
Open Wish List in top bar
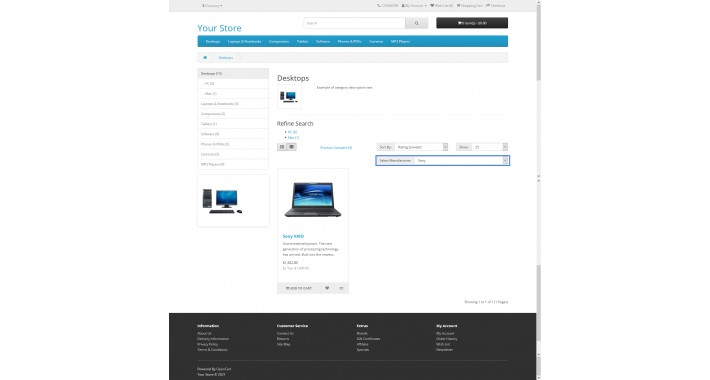(x=441, y=5)
